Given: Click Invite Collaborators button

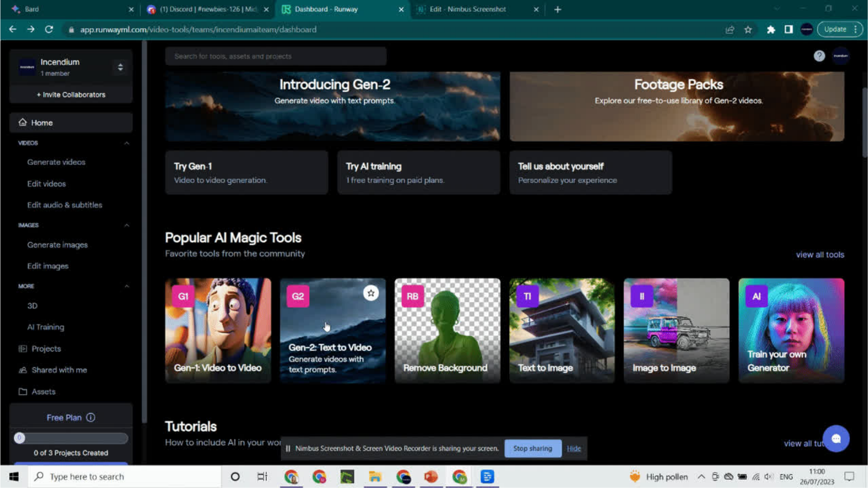Looking at the screenshot, I should (x=71, y=94).
